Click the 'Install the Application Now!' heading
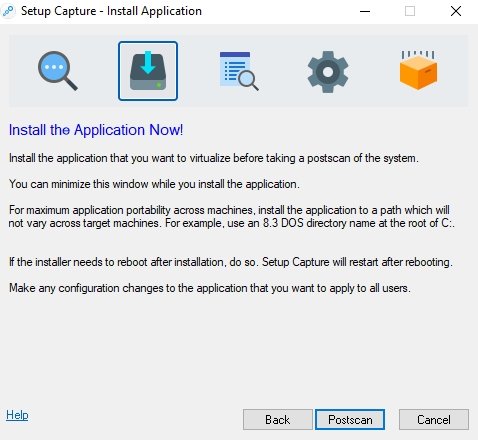This screenshot has height=440, width=478. tap(96, 130)
